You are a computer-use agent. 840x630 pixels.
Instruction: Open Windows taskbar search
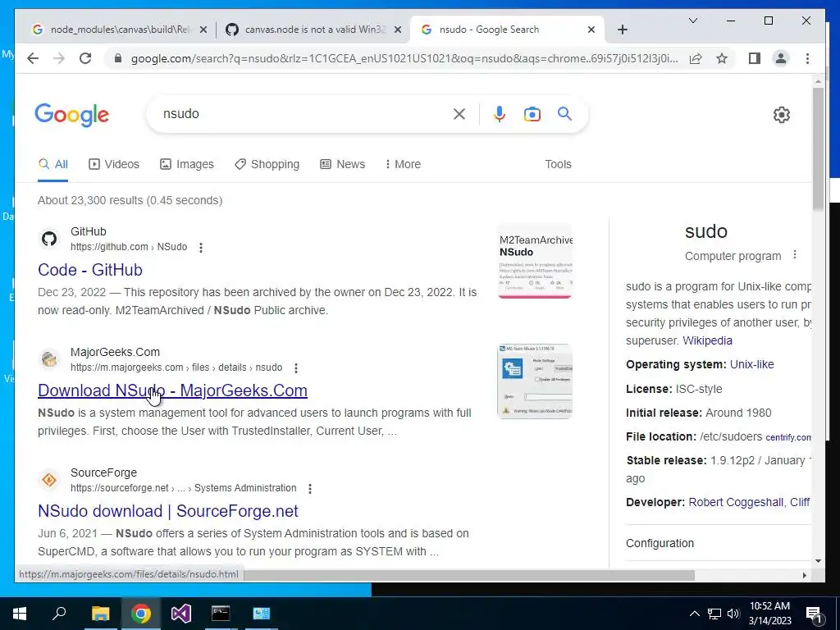59,614
